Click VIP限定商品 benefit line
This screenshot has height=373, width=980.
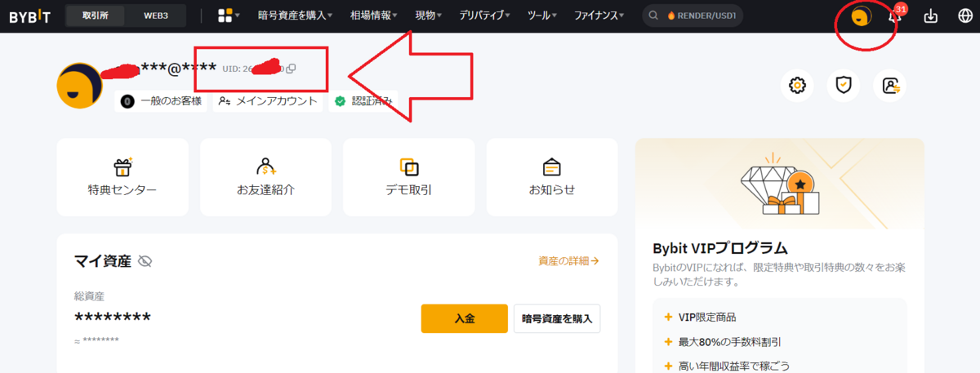(x=706, y=317)
